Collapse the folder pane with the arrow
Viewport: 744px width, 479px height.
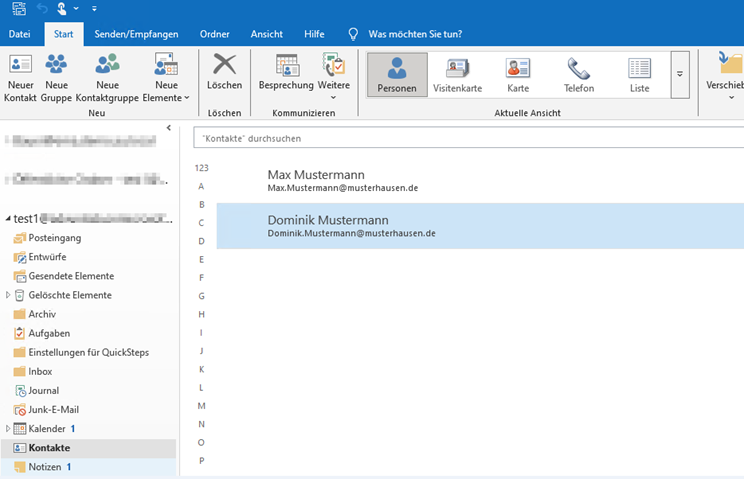(168, 128)
